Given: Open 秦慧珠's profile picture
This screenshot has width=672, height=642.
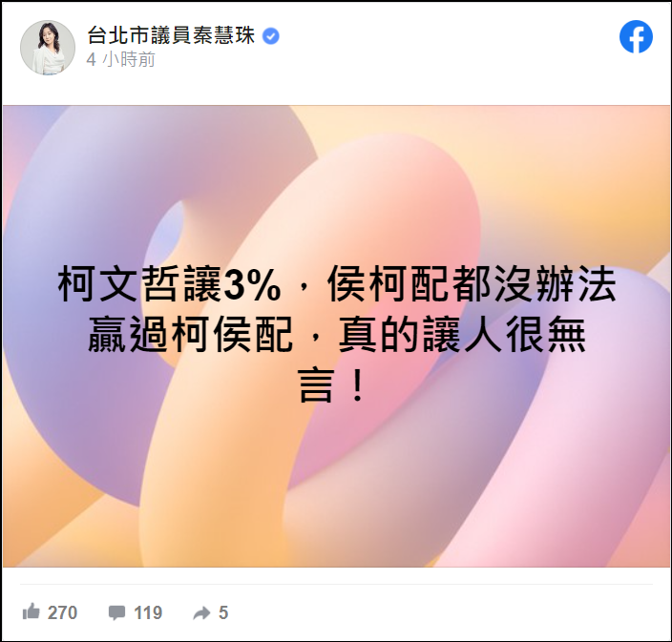Looking at the screenshot, I should [48, 48].
